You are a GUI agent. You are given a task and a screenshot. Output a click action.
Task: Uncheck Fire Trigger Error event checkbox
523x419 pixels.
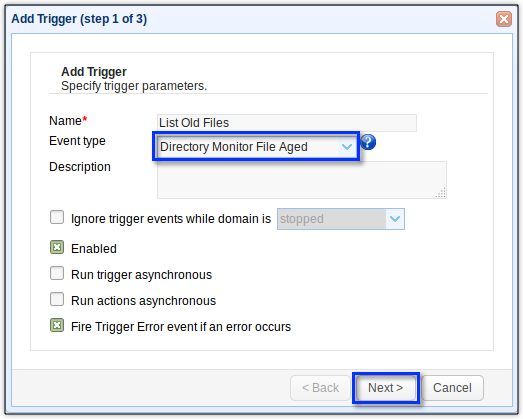(57, 325)
